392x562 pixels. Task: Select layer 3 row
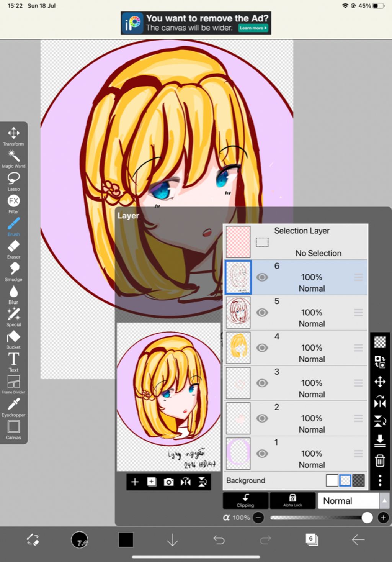click(296, 383)
